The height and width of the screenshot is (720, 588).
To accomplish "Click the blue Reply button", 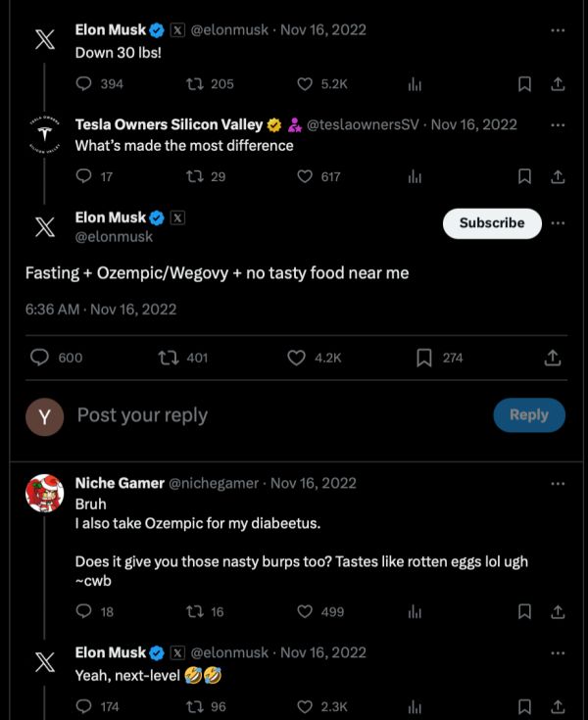I will [528, 414].
